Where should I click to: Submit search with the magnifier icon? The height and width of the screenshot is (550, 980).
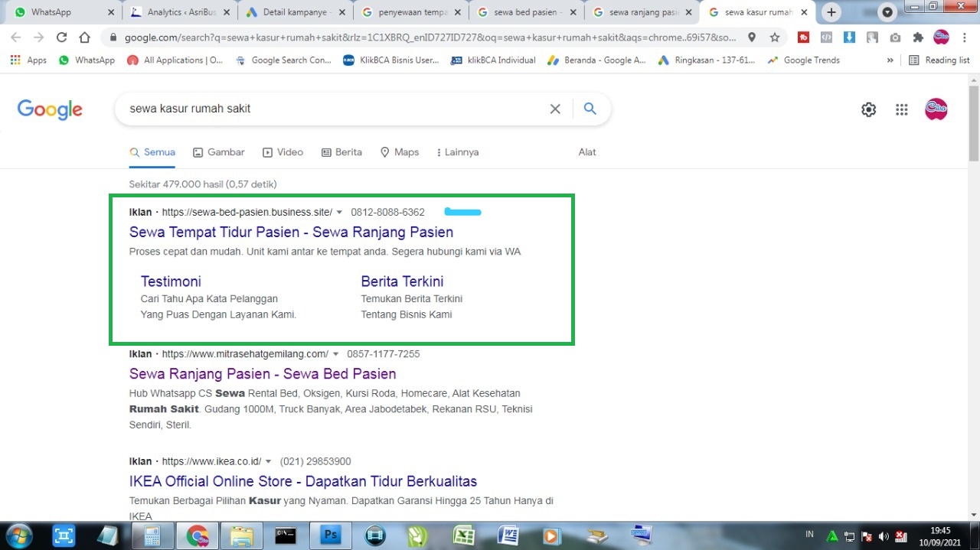[590, 109]
